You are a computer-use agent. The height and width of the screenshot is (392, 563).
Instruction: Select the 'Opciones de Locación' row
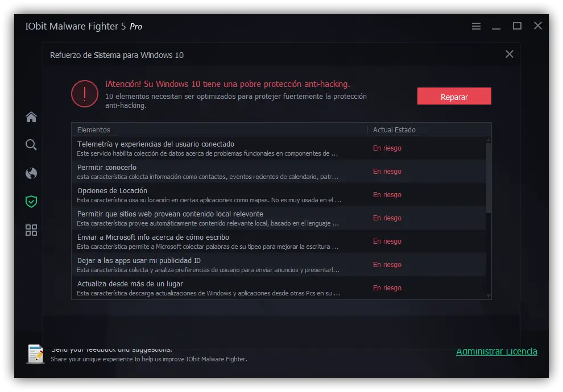(279, 195)
